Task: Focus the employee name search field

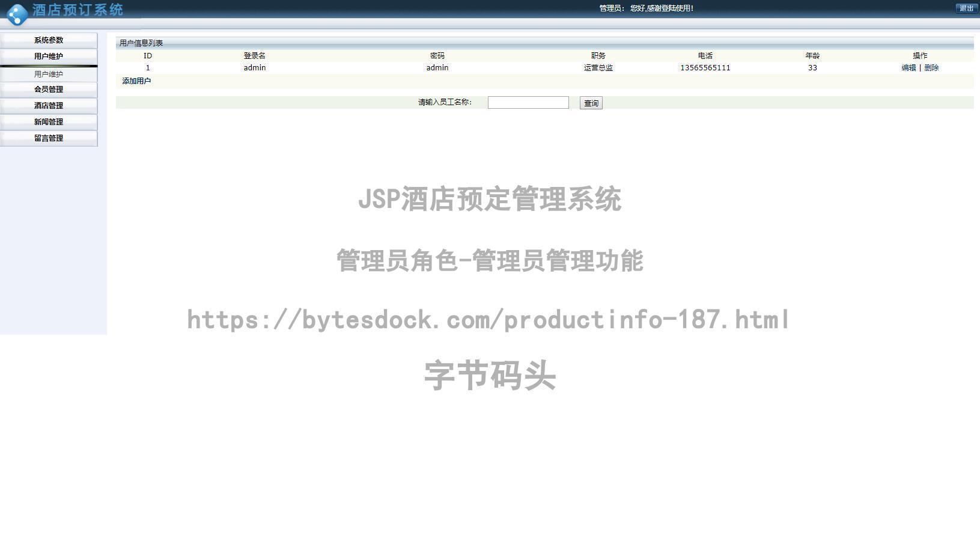Action: pyautogui.click(x=528, y=103)
